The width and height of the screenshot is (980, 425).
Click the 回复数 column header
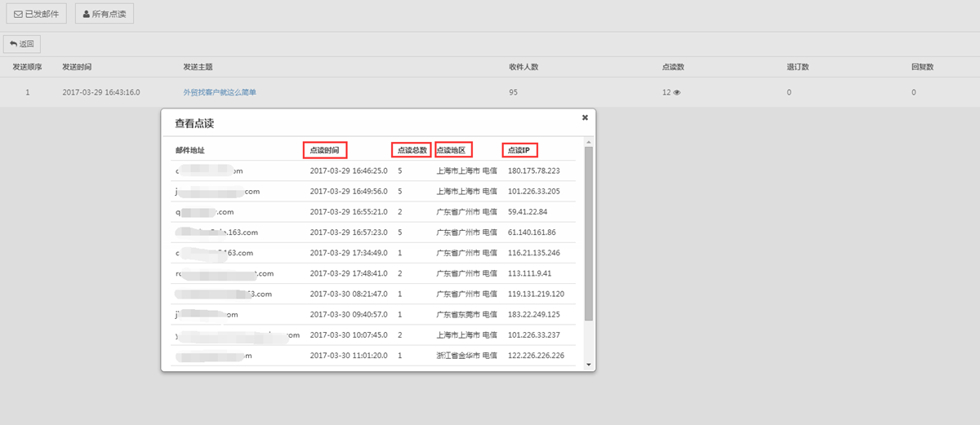pyautogui.click(x=922, y=67)
